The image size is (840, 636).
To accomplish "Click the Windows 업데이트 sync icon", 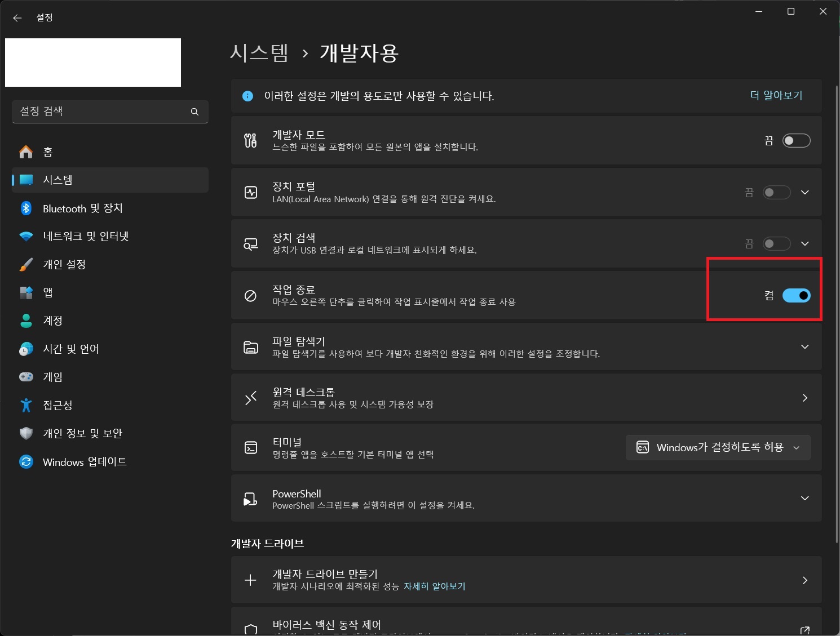I will 26,462.
